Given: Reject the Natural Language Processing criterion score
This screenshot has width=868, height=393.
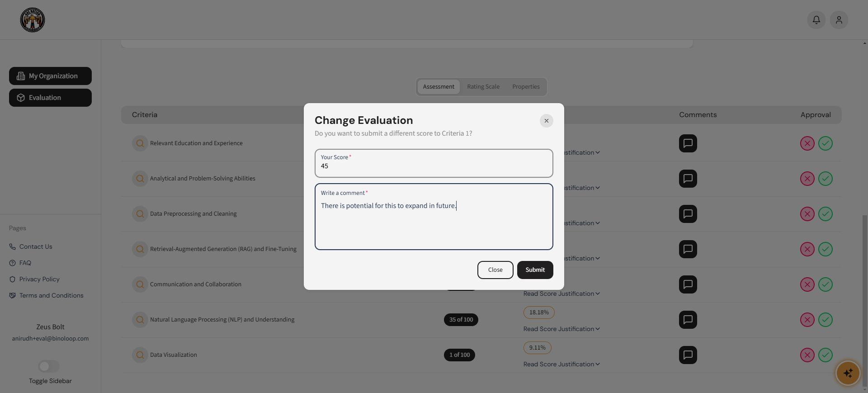Looking at the screenshot, I should click(x=807, y=320).
